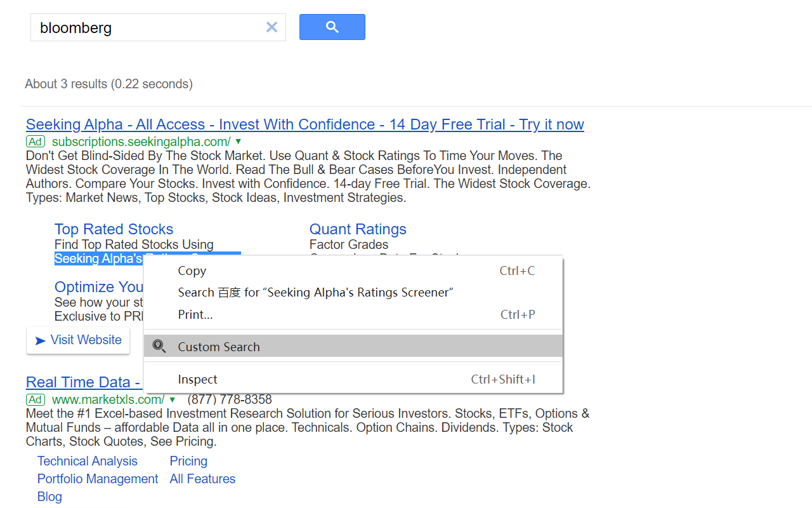Open the Blog link

(x=49, y=497)
